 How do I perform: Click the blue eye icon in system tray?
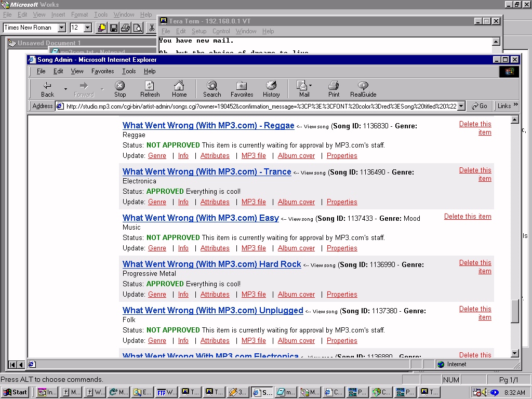pyautogui.click(x=495, y=393)
